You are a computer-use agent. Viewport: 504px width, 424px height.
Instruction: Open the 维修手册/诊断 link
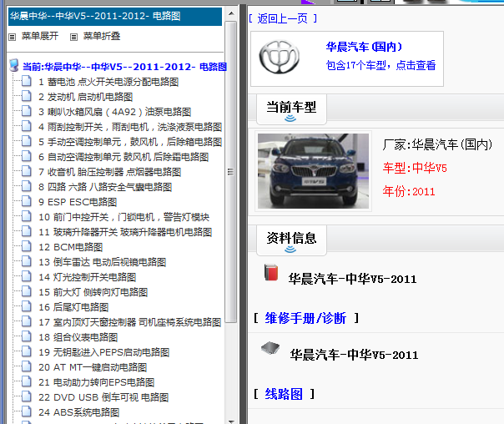click(305, 318)
